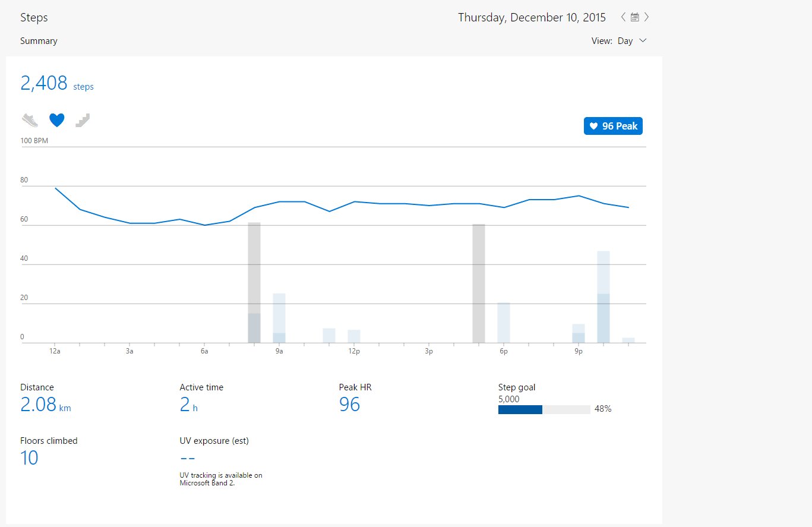Click the Thursday, December 10, 2015 date
The width and height of the screenshot is (812, 527).
(x=532, y=17)
